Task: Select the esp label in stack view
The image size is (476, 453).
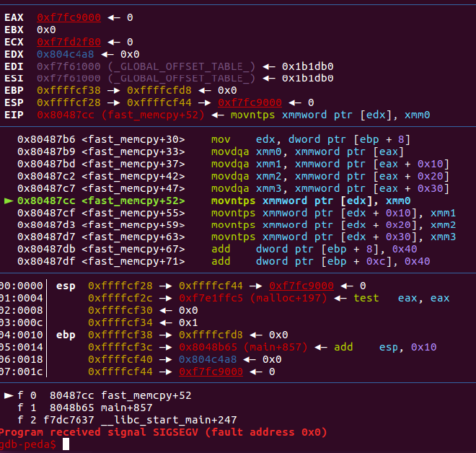Action: pos(65,286)
